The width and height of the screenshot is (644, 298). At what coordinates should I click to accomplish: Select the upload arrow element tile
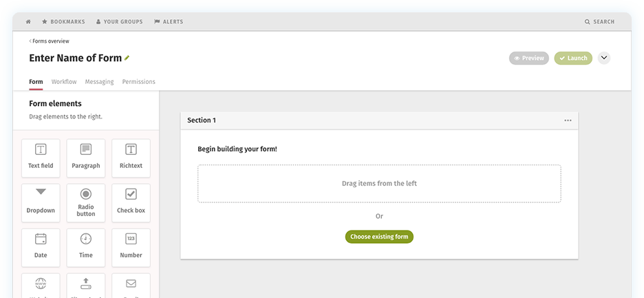click(86, 286)
